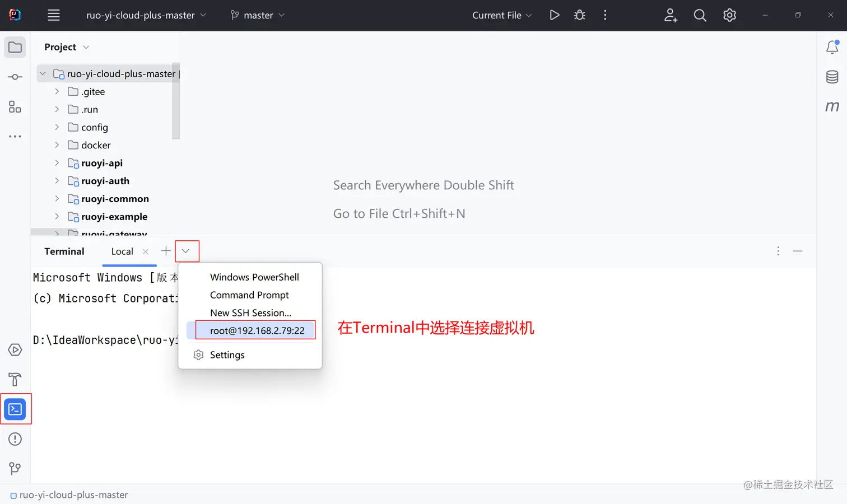This screenshot has width=847, height=504.
Task: Open the Maven tool window icon
Action: point(832,106)
